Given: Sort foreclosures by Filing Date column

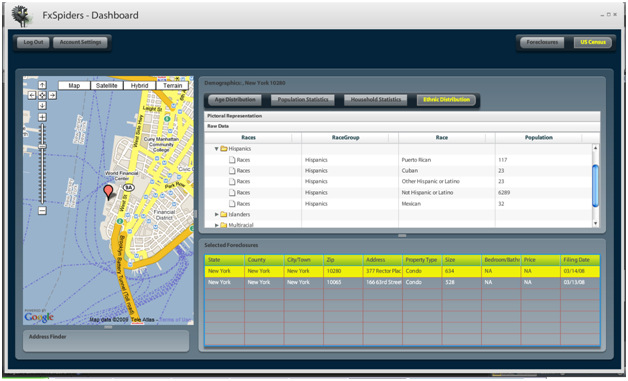Looking at the screenshot, I should coord(580,260).
